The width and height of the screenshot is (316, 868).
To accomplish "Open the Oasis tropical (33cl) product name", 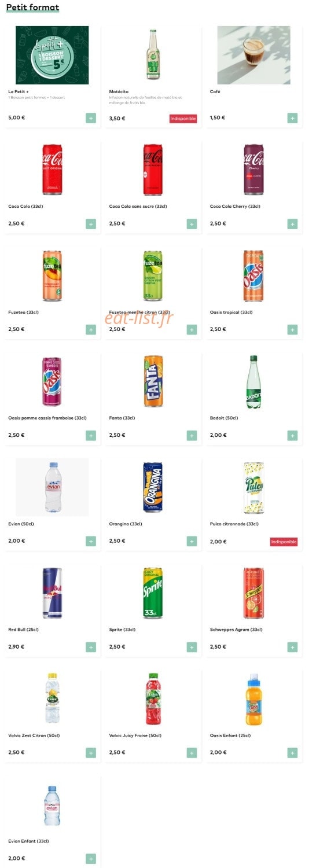I will tap(232, 312).
